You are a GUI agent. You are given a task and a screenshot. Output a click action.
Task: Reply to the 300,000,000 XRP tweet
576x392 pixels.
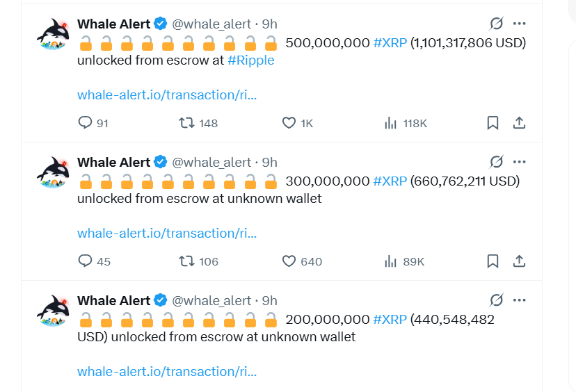coord(86,261)
